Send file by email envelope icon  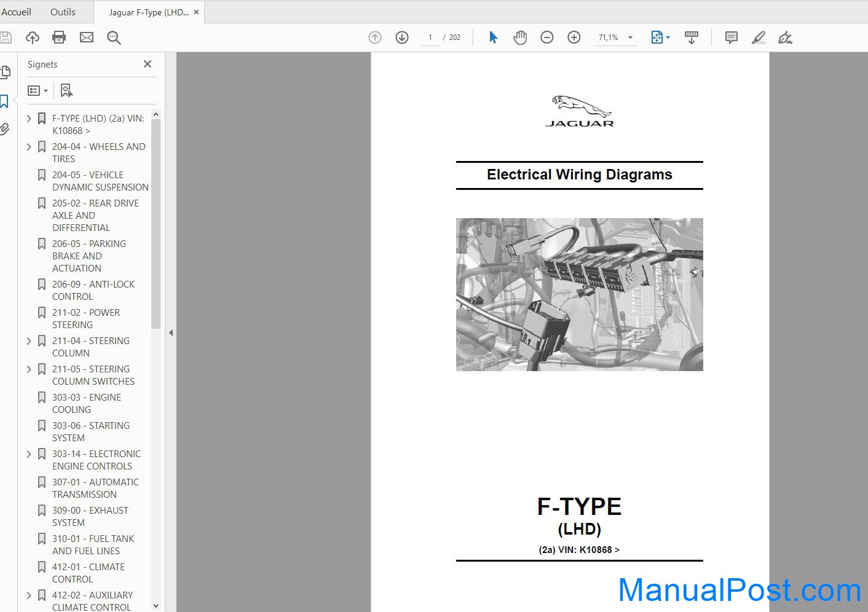[x=87, y=37]
